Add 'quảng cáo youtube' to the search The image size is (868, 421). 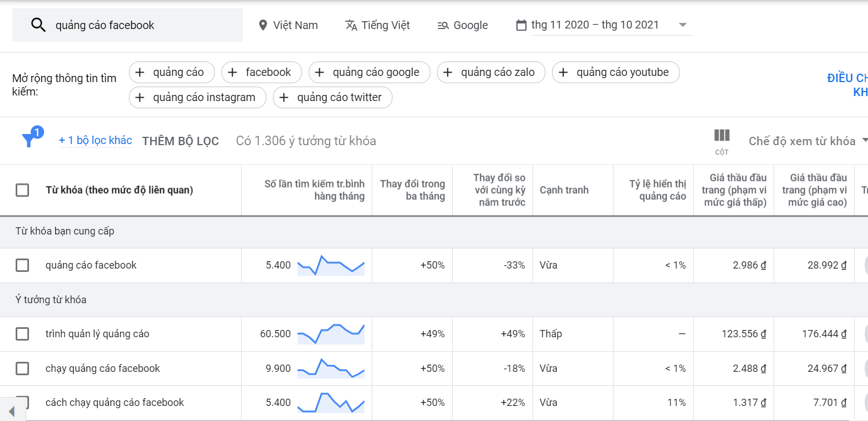[616, 72]
